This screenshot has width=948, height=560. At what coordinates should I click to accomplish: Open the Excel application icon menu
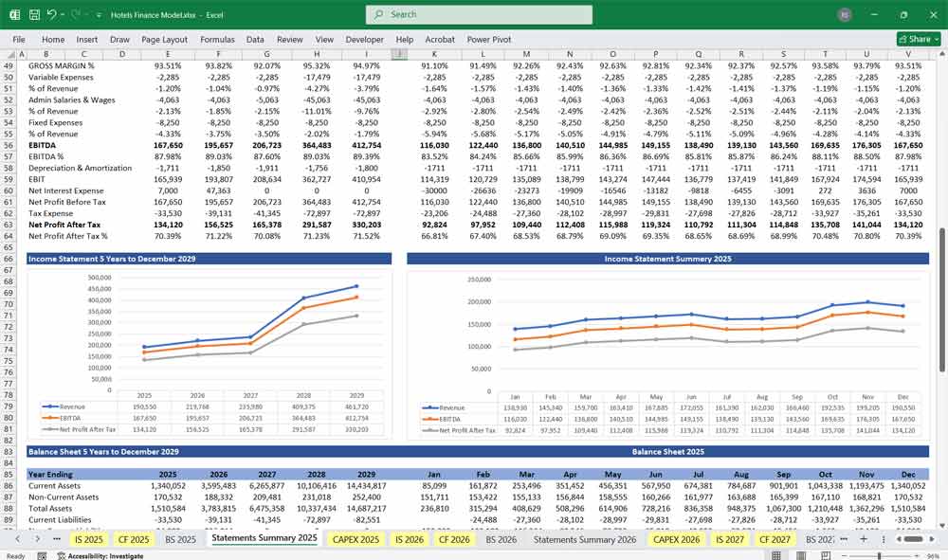pos(14,14)
